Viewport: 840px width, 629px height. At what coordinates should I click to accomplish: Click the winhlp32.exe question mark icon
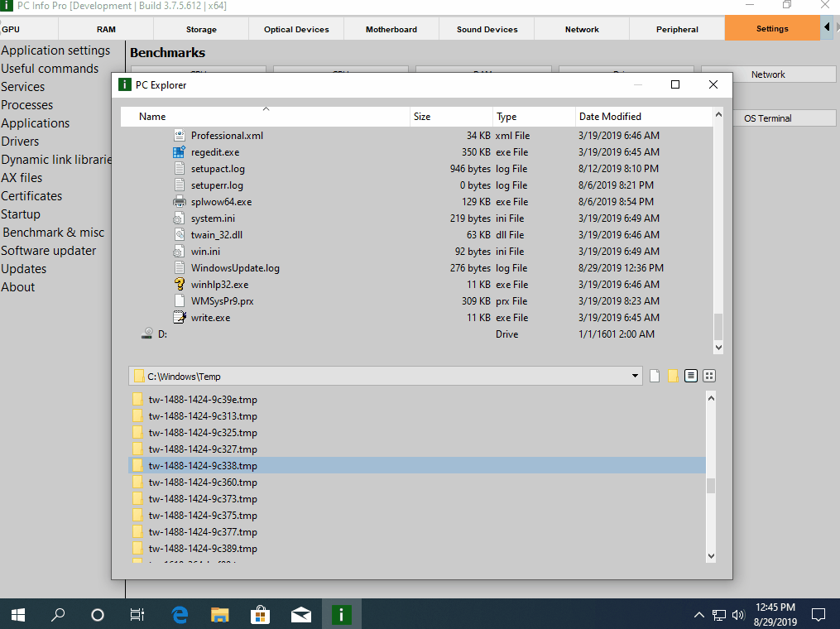click(x=180, y=285)
